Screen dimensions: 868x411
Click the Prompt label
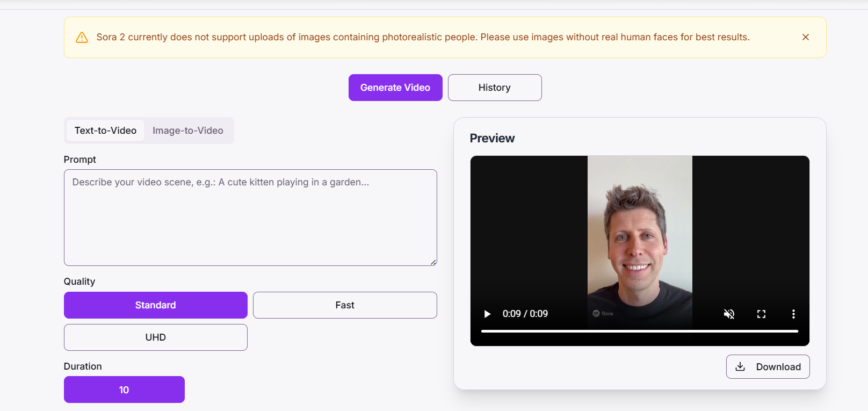(x=80, y=160)
